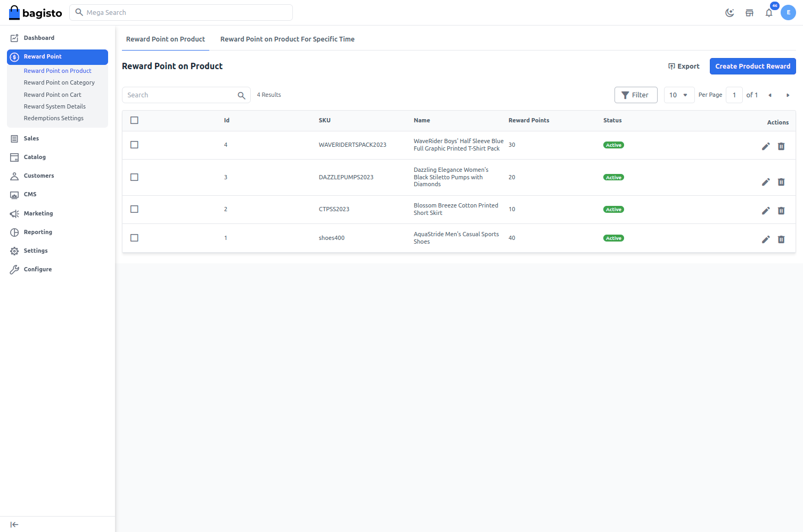Screen dimensions: 803x532
Task: Sort by the Status column header
Action: (612, 120)
